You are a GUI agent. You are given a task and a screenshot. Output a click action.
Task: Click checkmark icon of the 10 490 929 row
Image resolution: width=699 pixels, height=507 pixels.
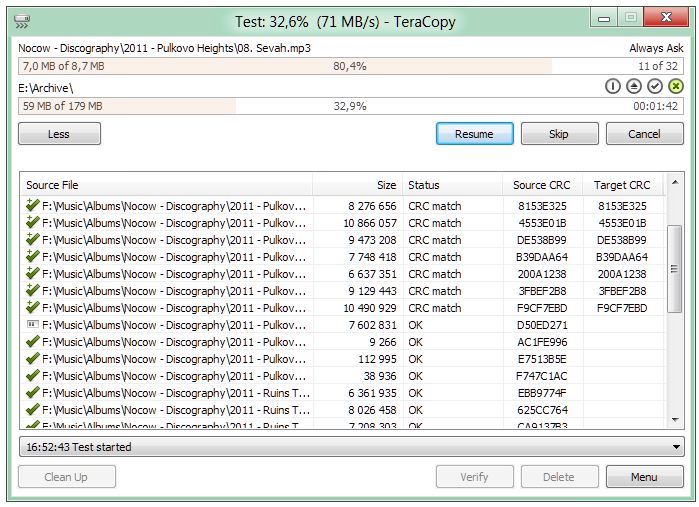click(x=33, y=307)
